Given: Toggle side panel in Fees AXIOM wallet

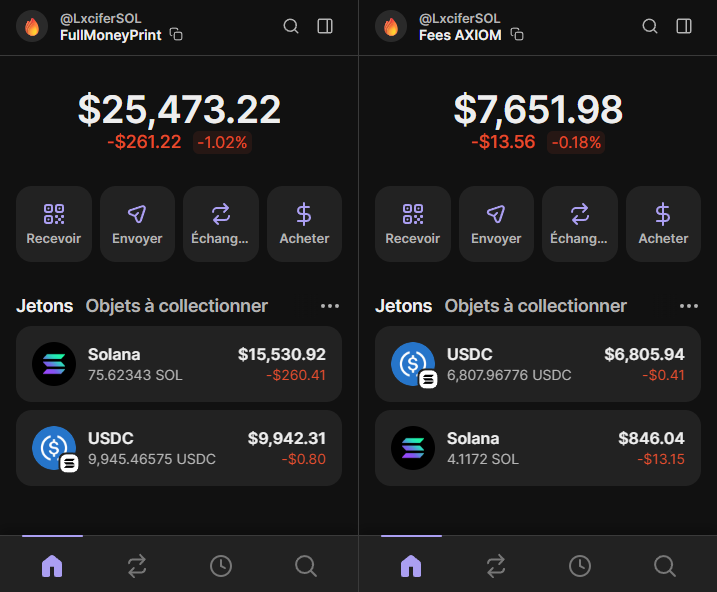Looking at the screenshot, I should click(x=684, y=26).
